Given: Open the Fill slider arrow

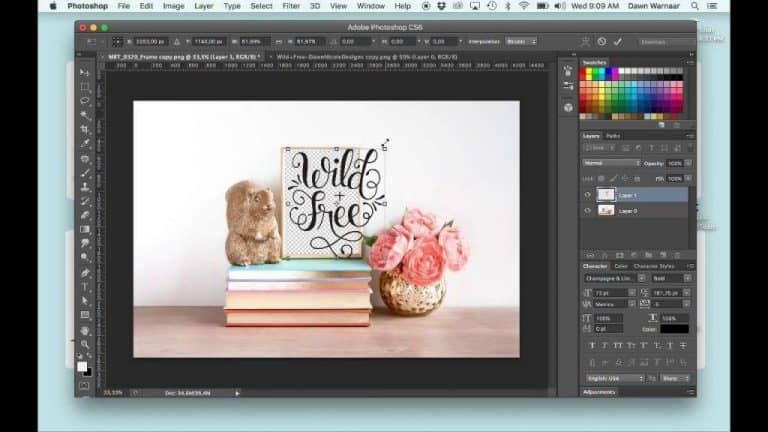Looking at the screenshot, I should coord(689,179).
